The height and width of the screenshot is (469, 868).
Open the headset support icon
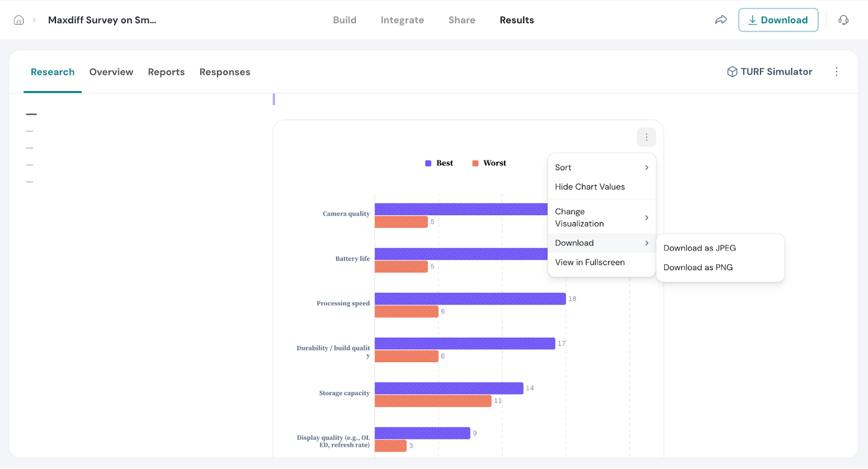click(843, 20)
